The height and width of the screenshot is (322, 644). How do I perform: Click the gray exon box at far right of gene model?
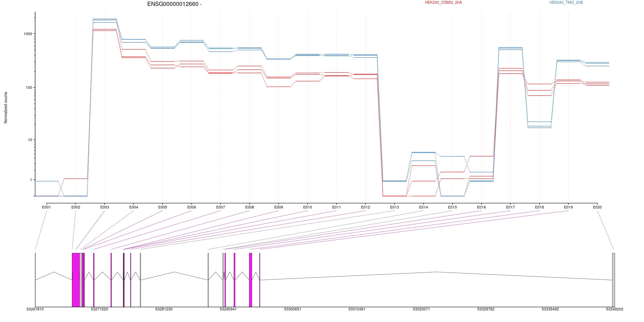pos(614,280)
